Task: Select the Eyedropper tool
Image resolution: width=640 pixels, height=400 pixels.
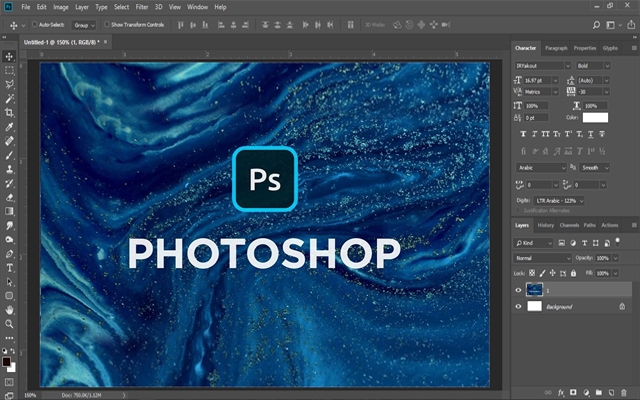Action: coord(9,127)
